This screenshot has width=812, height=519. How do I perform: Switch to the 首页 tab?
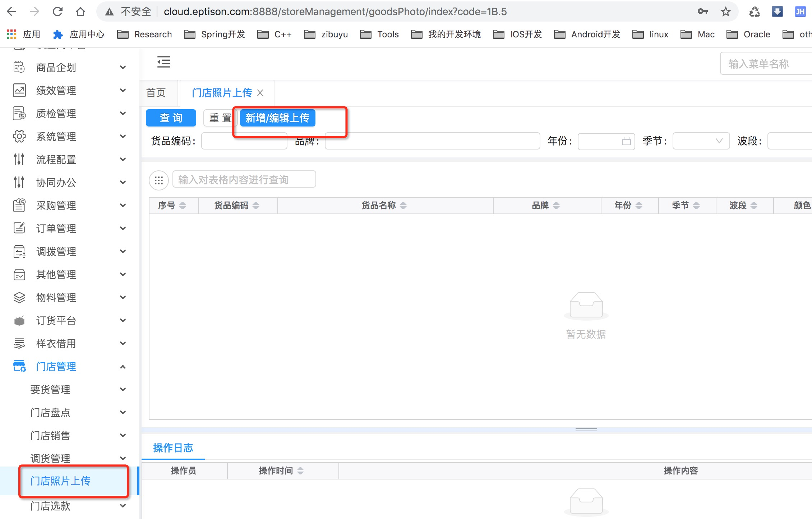click(x=156, y=93)
